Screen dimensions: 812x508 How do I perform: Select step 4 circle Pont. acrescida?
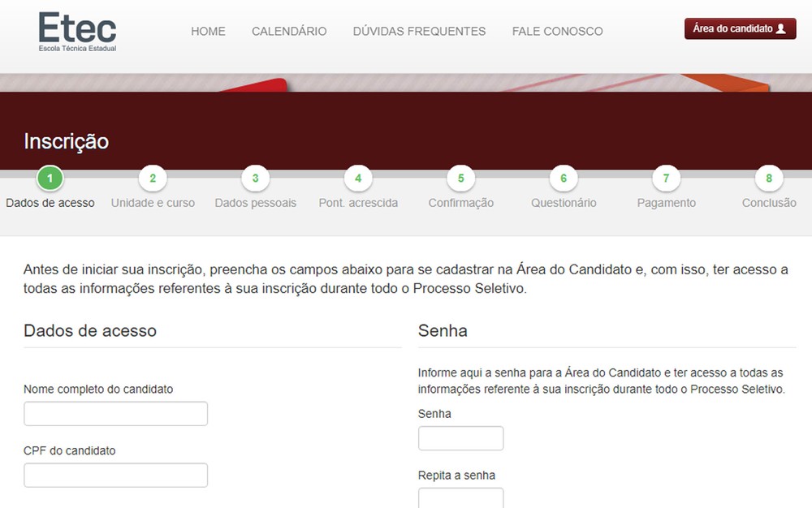(358, 179)
